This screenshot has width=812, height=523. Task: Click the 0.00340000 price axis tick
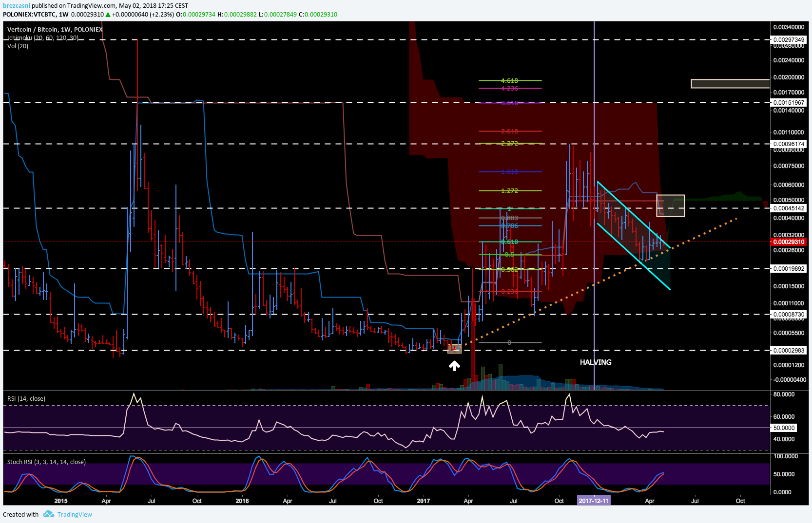click(x=789, y=27)
